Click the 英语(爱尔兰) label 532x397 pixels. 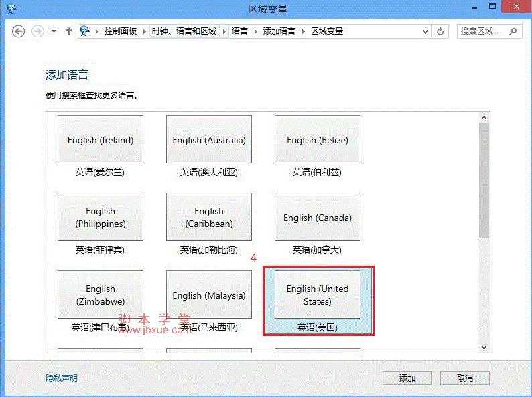(100, 172)
